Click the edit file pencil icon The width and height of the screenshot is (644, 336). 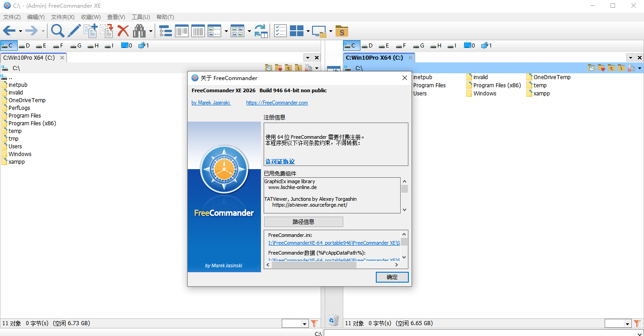pos(74,31)
